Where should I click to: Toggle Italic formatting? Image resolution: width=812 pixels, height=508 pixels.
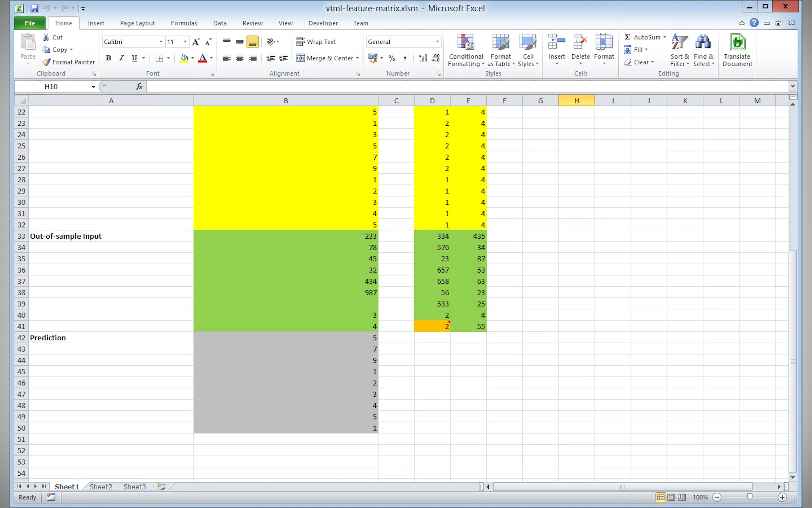click(121, 58)
